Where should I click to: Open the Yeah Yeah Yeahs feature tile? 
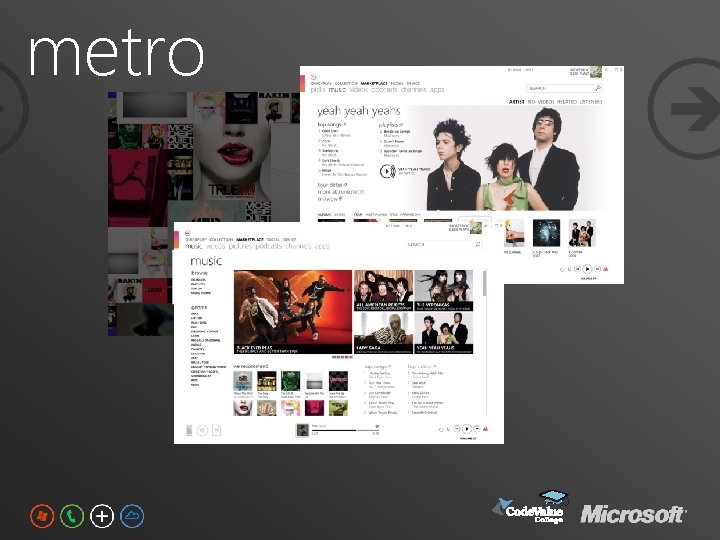pos(444,333)
